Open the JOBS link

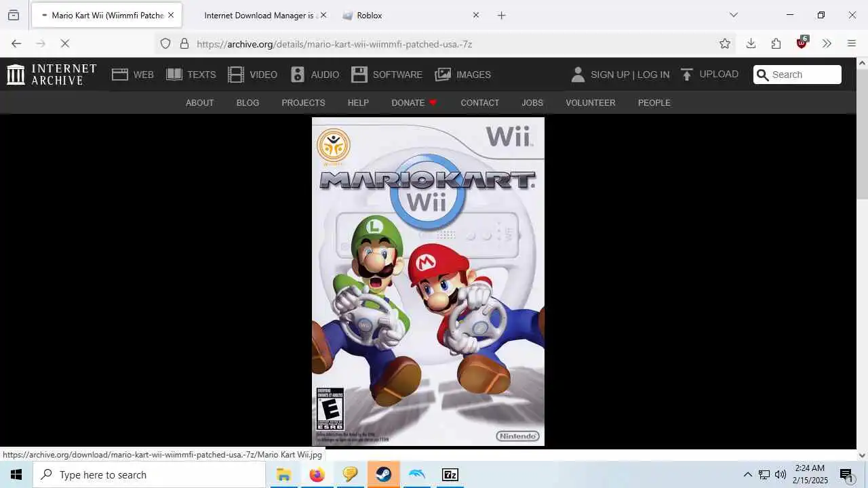point(532,103)
